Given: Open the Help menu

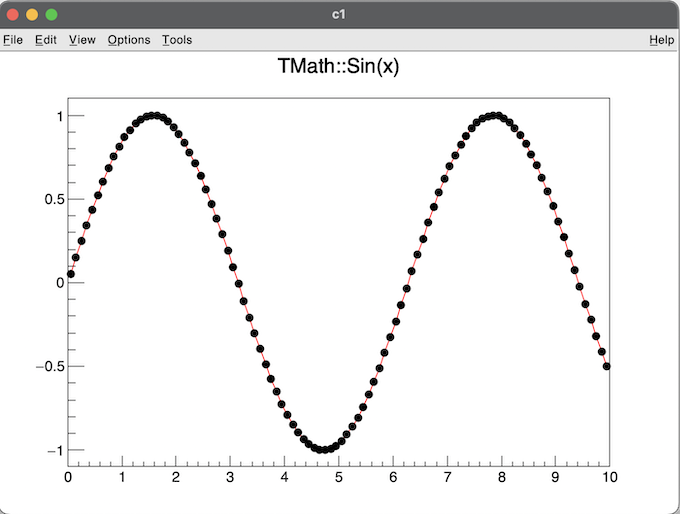Looking at the screenshot, I should coord(662,40).
